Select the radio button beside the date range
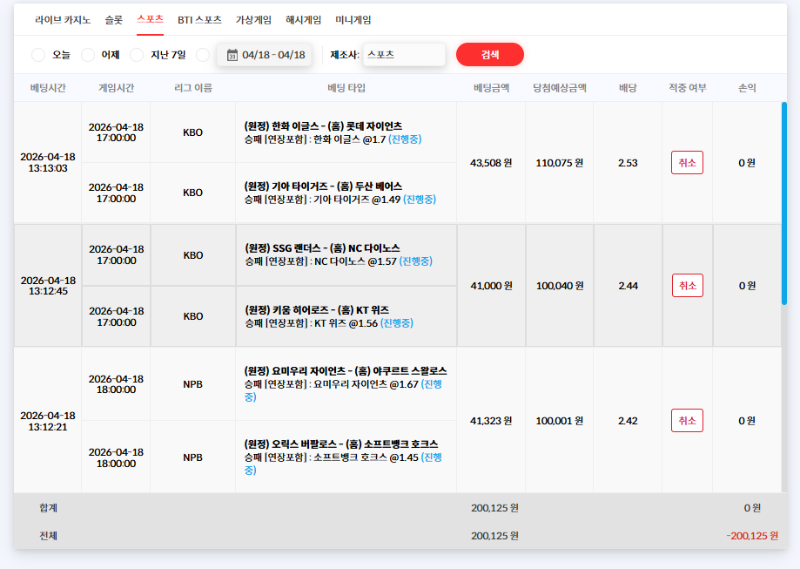Screen dimensions: 800x569 (203, 55)
